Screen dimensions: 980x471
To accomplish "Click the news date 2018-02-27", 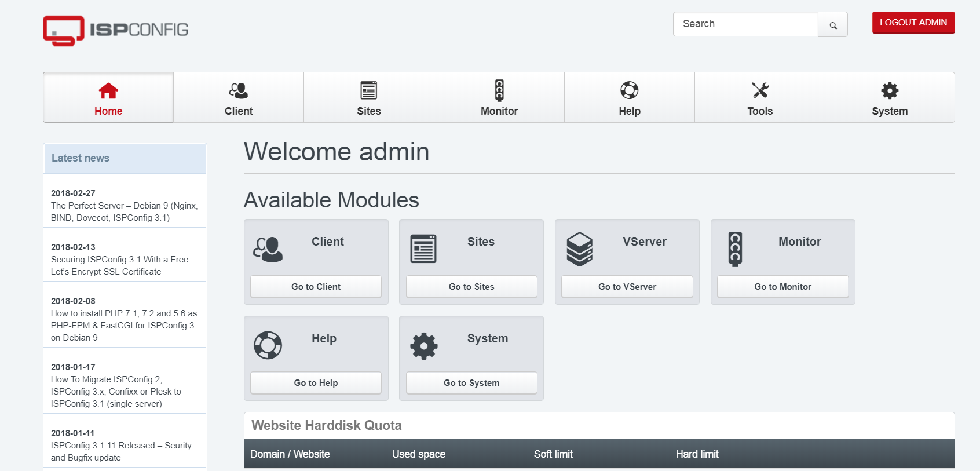I will [73, 193].
